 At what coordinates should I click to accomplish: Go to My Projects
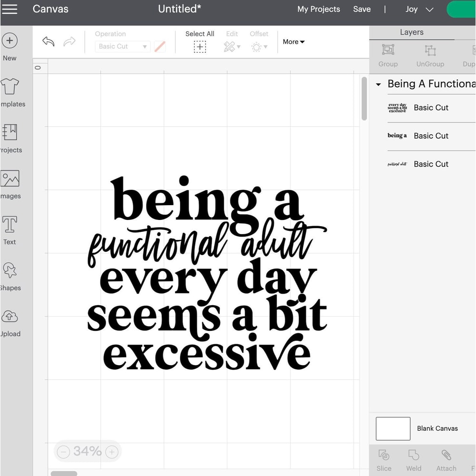[x=318, y=9]
